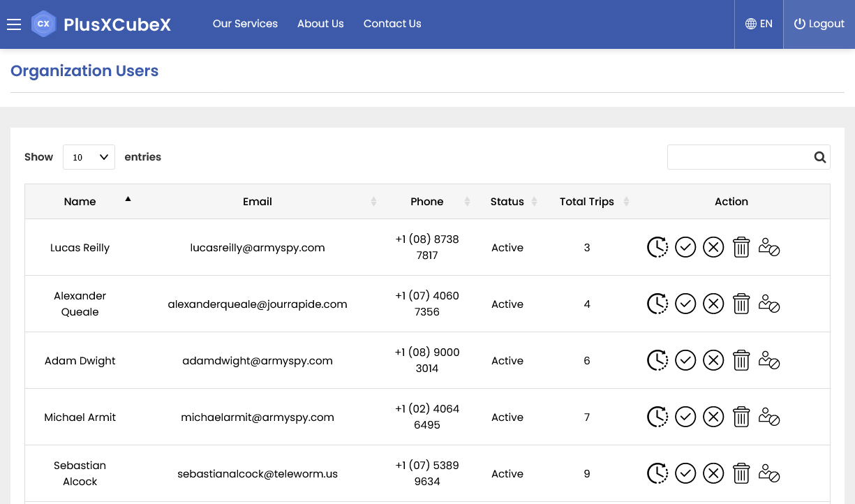This screenshot has width=855, height=504.
Task: Click the PlusXCubeX logo icon
Action: [x=44, y=24]
